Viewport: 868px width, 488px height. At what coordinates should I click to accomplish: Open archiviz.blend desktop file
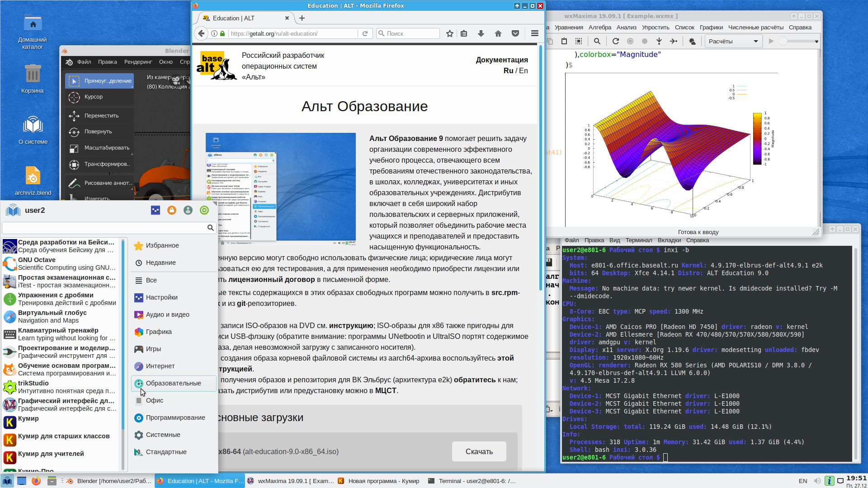click(x=33, y=180)
